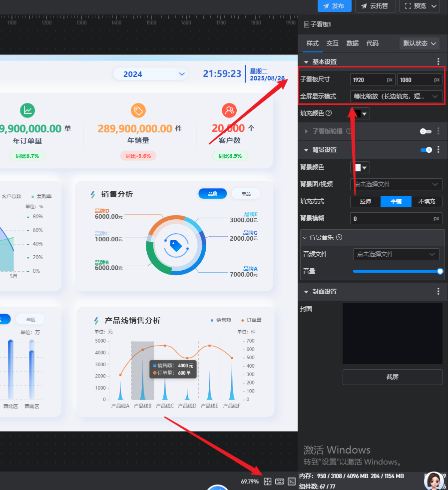Click the help icon next to 背景音乐
This screenshot has width=448, height=490.
click(x=339, y=238)
